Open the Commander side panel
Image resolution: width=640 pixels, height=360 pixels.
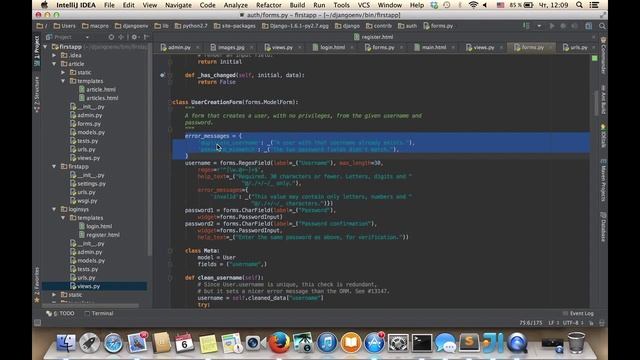point(603,56)
